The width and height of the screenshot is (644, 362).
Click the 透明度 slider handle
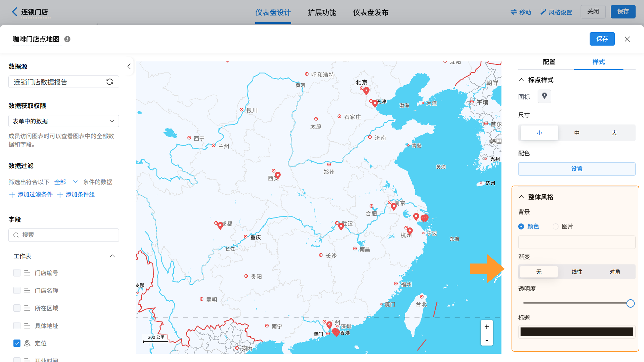tap(630, 303)
